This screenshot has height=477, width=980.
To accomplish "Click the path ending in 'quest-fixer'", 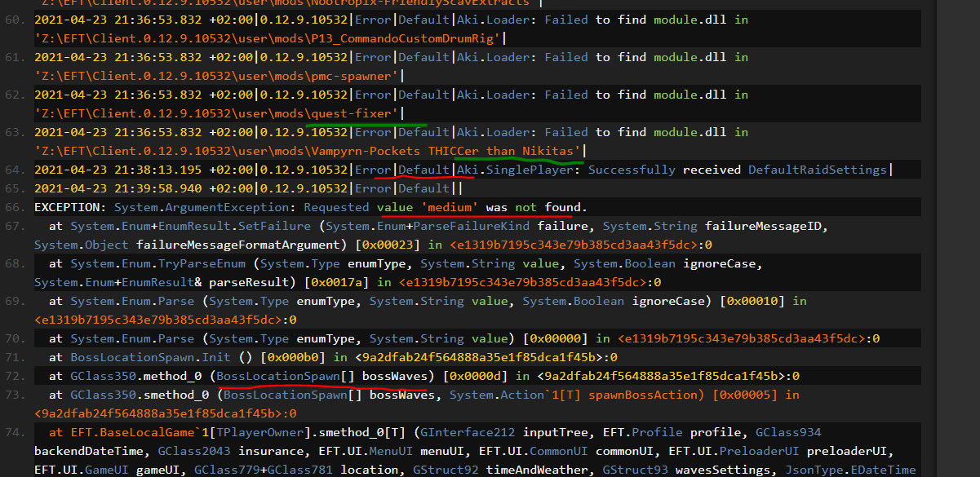I will click(x=217, y=113).
